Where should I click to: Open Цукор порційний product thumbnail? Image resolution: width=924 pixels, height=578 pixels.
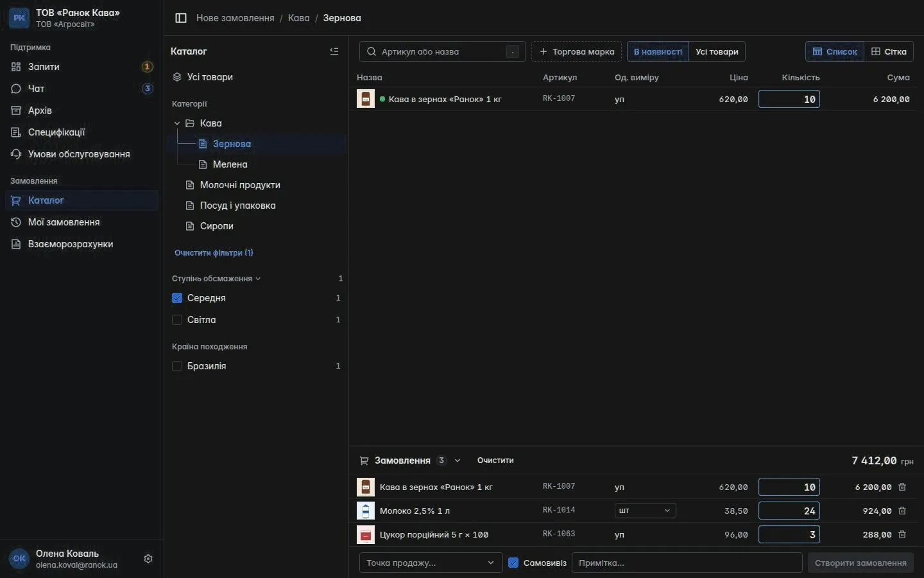click(x=366, y=534)
